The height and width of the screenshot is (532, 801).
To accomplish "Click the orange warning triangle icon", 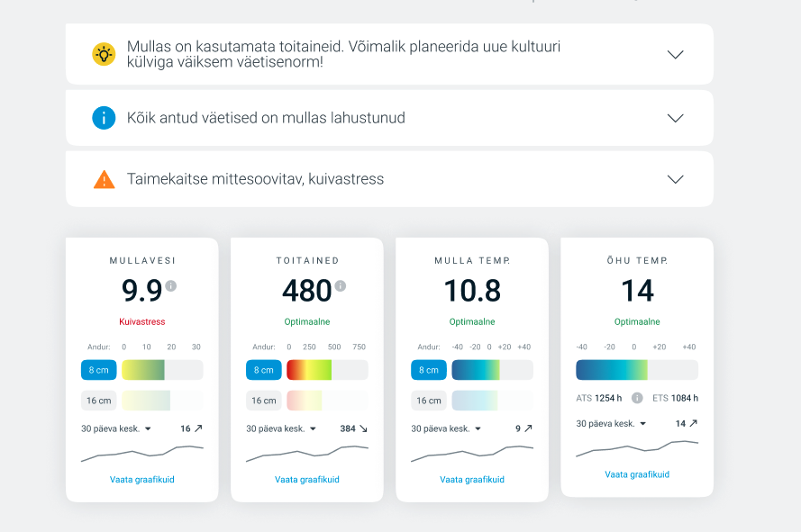I will [x=104, y=179].
